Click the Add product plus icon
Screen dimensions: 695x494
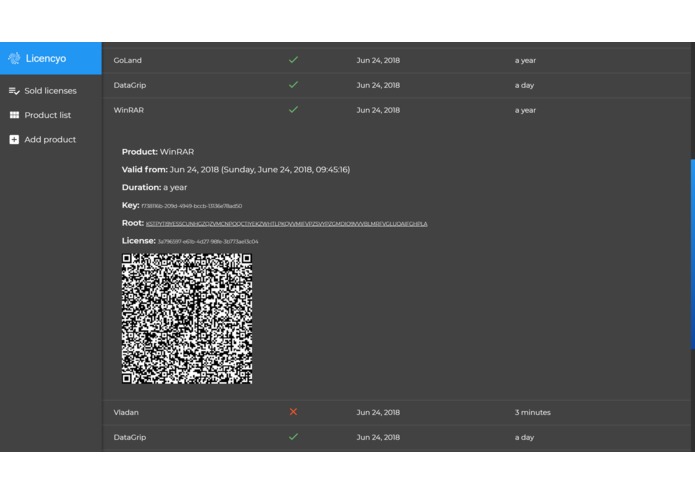click(14, 140)
